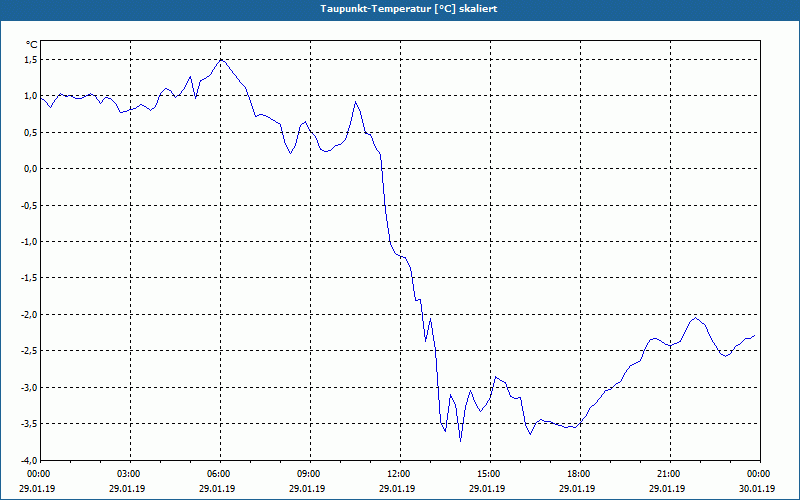Click the 00:00 time label above 30.01.19
The height and width of the screenshot is (500, 800).
(x=758, y=474)
